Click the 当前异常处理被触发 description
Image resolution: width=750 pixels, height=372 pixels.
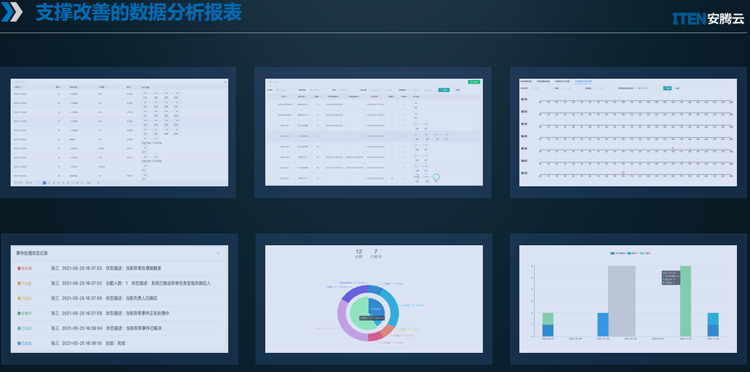tap(143, 268)
